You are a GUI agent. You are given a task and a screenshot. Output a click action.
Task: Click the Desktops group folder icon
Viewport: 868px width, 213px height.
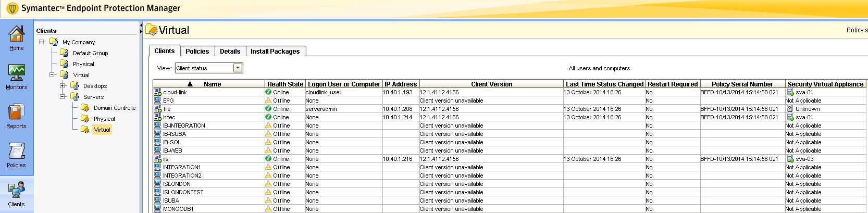click(x=75, y=86)
